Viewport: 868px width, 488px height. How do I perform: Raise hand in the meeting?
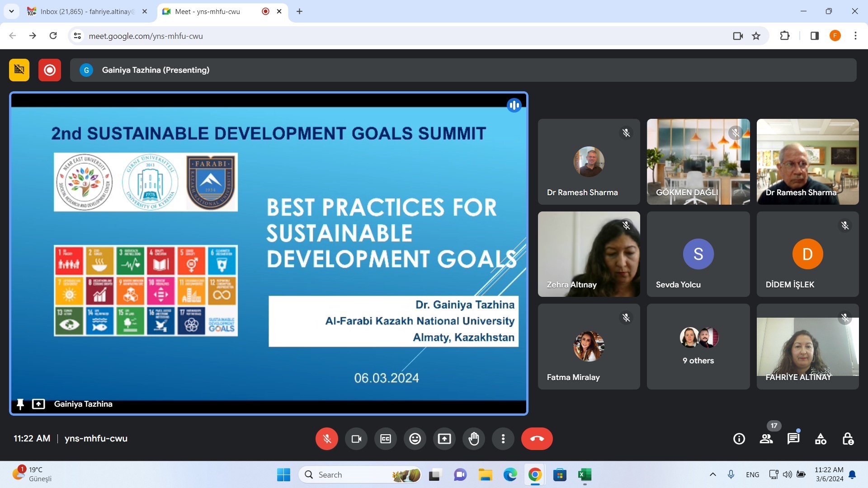(473, 439)
